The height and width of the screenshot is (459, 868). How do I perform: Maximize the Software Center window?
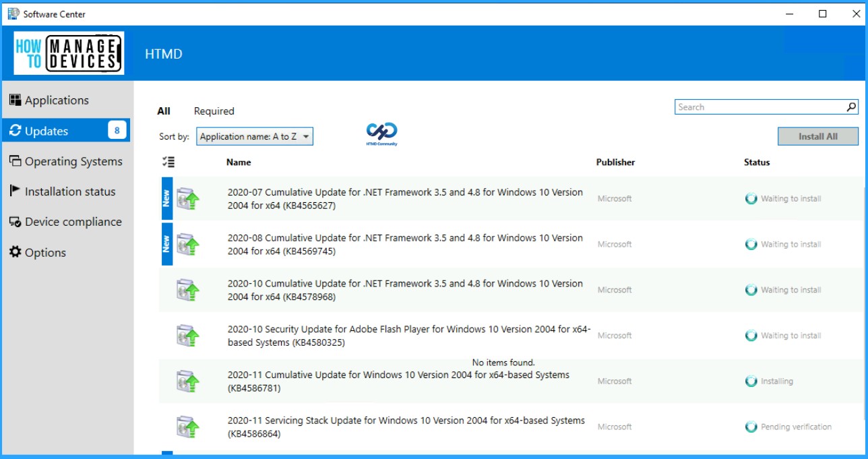(x=823, y=13)
